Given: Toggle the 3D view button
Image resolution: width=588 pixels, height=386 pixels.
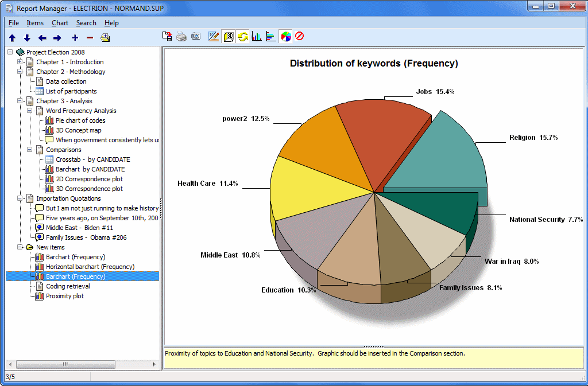Looking at the screenshot, I should coord(228,37).
